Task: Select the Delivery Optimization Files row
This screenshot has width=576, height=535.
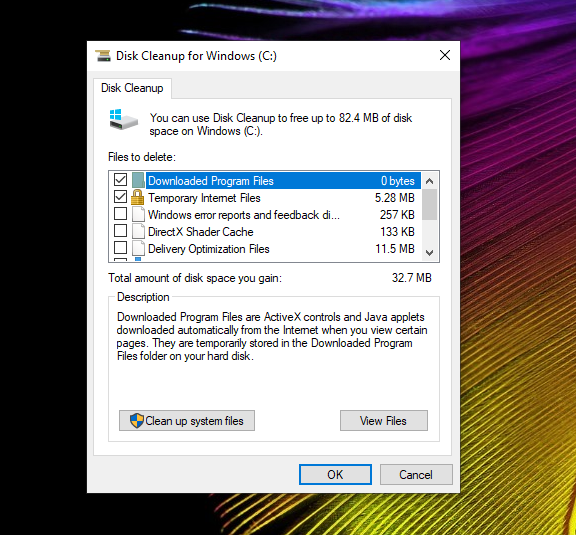Action: 266,249
